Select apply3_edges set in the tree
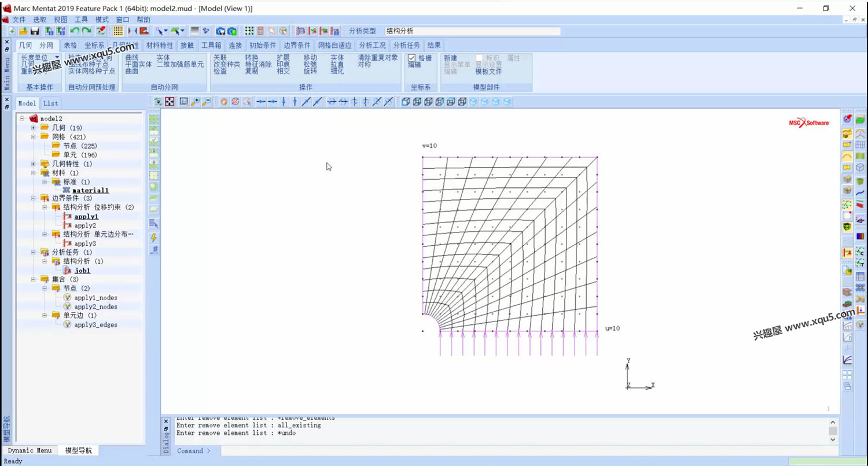 95,324
